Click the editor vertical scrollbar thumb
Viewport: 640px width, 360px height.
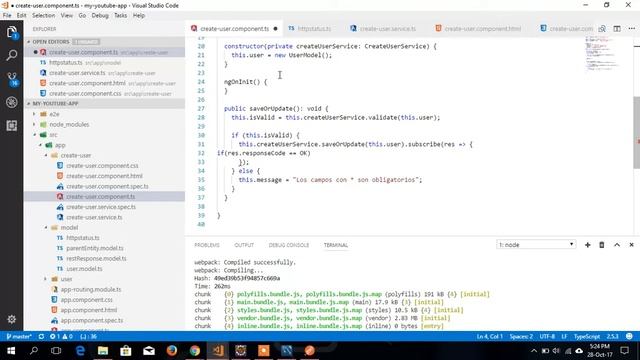click(x=636, y=133)
